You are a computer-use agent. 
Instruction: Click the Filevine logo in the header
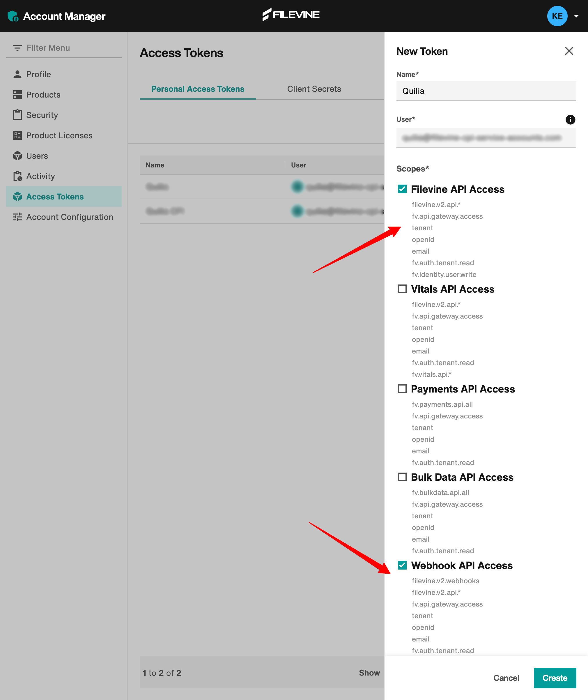tap(291, 15)
